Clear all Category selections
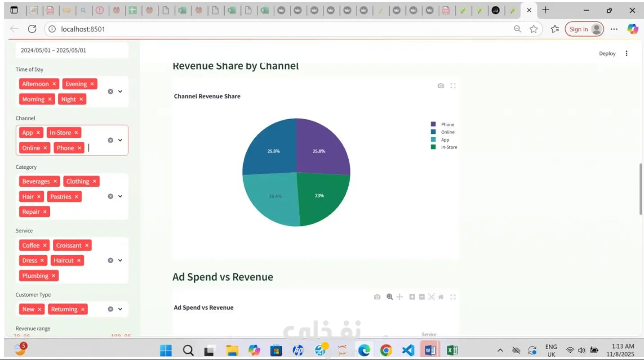Screen dimensions: 644x360 111,196
